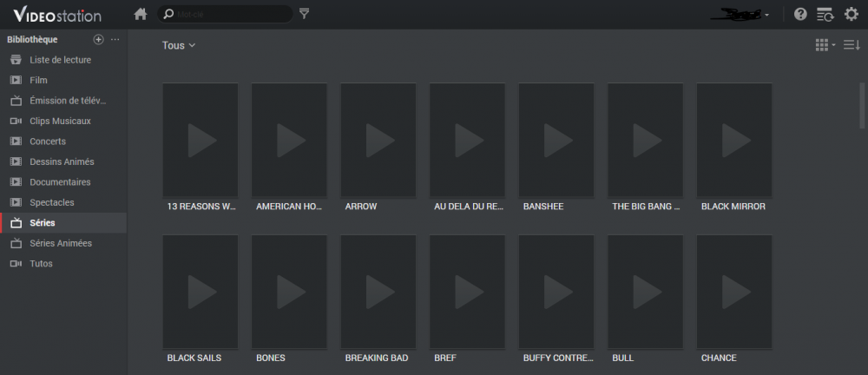Select the Séries Animées library

[x=63, y=243]
